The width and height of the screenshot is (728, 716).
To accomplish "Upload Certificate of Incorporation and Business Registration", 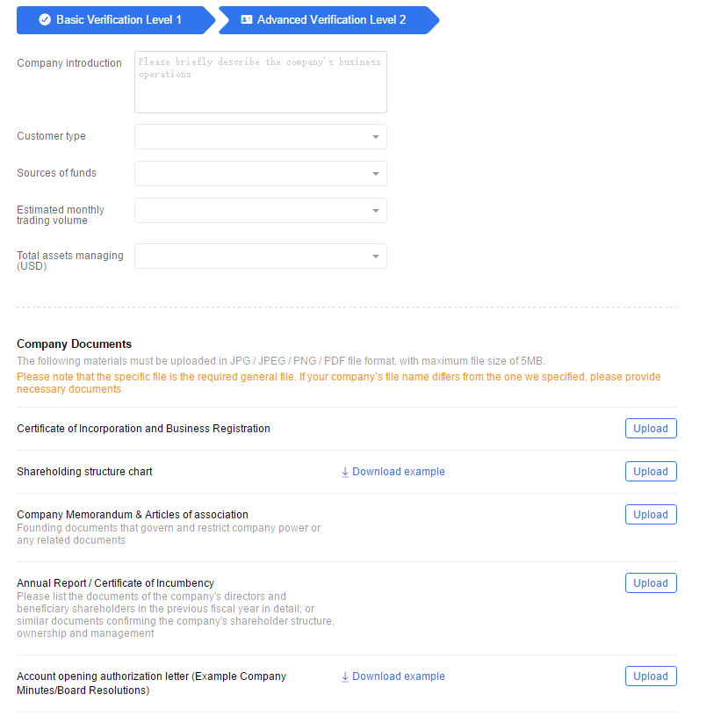I will click(651, 428).
